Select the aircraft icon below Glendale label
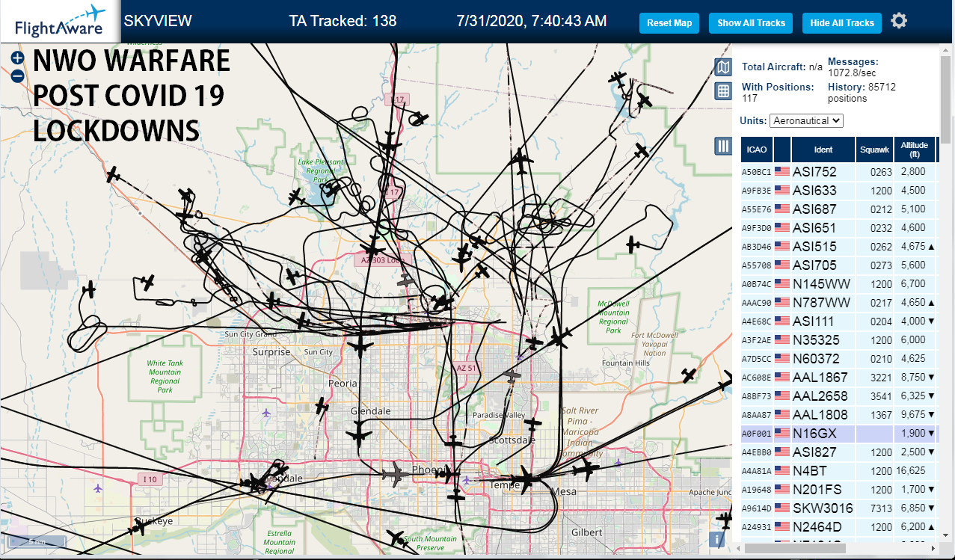 [359, 434]
